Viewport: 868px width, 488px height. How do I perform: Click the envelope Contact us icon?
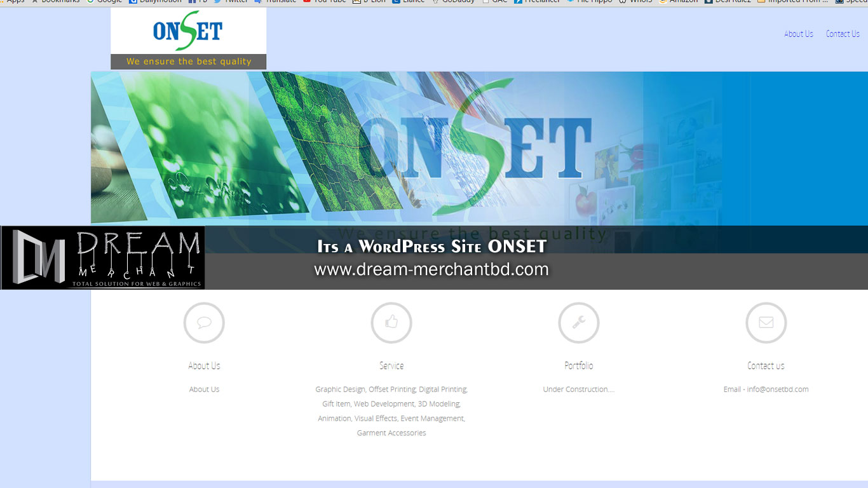(x=766, y=323)
